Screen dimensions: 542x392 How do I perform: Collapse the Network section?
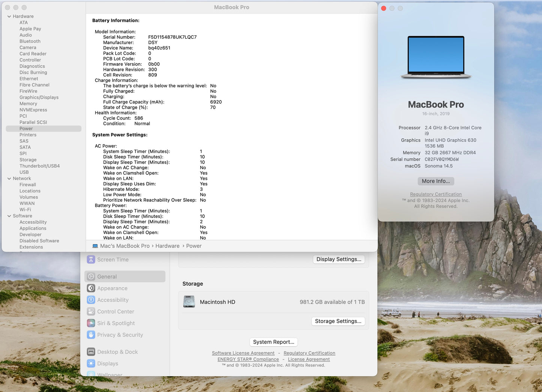[9, 178]
